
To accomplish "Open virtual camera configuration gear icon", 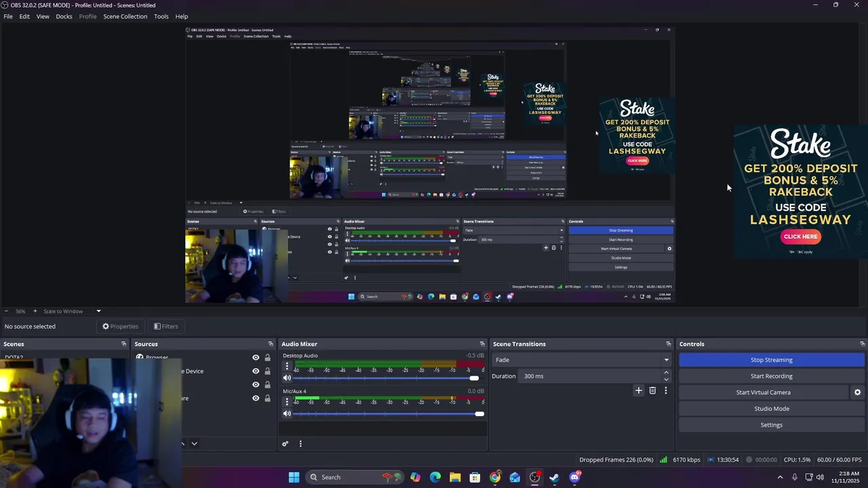I will 857,392.
